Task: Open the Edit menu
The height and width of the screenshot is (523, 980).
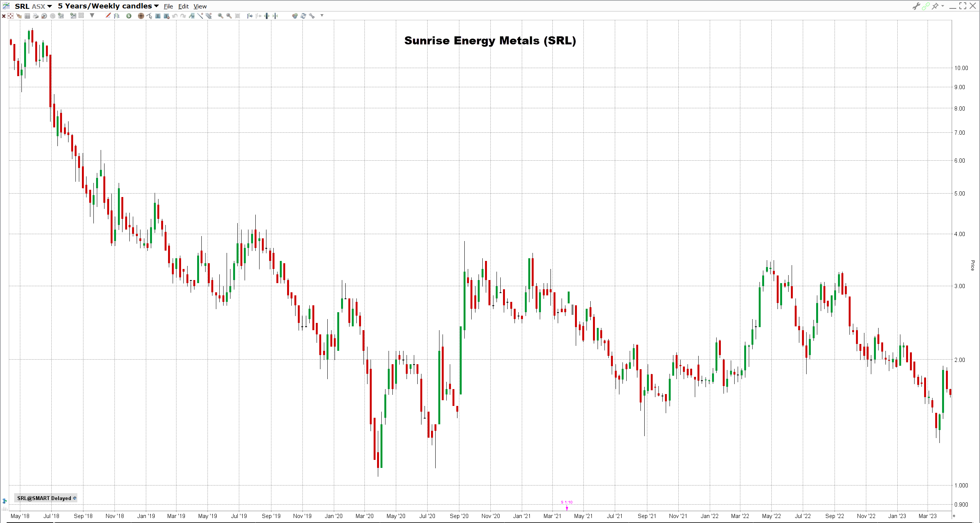Action: coord(183,6)
